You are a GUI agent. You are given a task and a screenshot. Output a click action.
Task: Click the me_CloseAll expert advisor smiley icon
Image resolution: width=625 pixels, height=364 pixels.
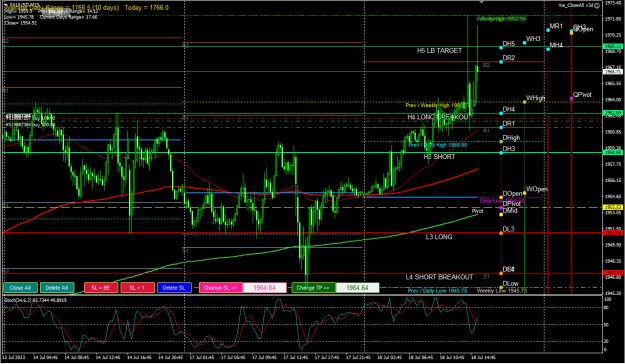point(597,5)
